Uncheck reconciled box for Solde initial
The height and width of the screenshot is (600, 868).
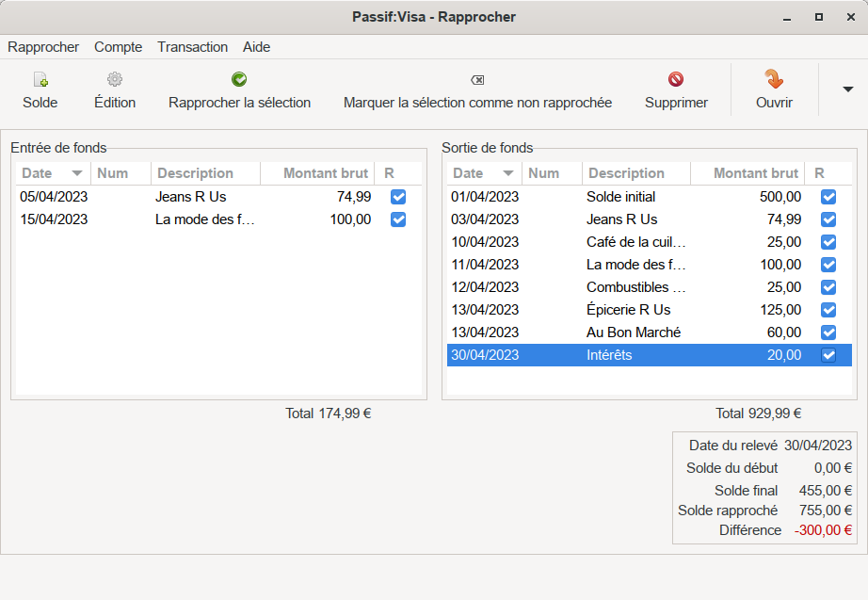(828, 197)
